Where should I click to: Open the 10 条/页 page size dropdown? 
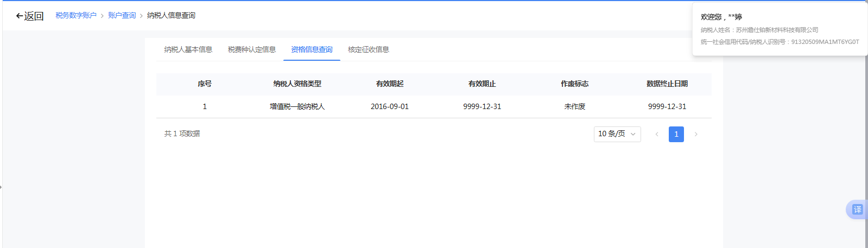(617, 134)
